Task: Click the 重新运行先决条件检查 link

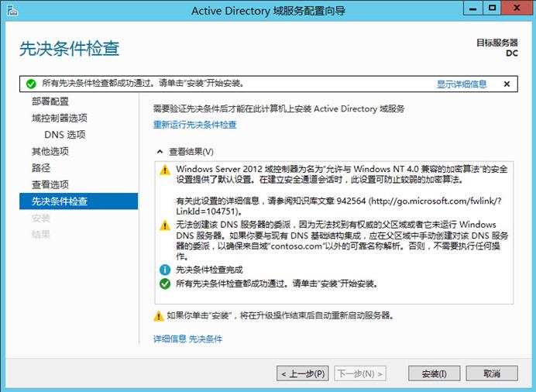Action: [x=195, y=125]
